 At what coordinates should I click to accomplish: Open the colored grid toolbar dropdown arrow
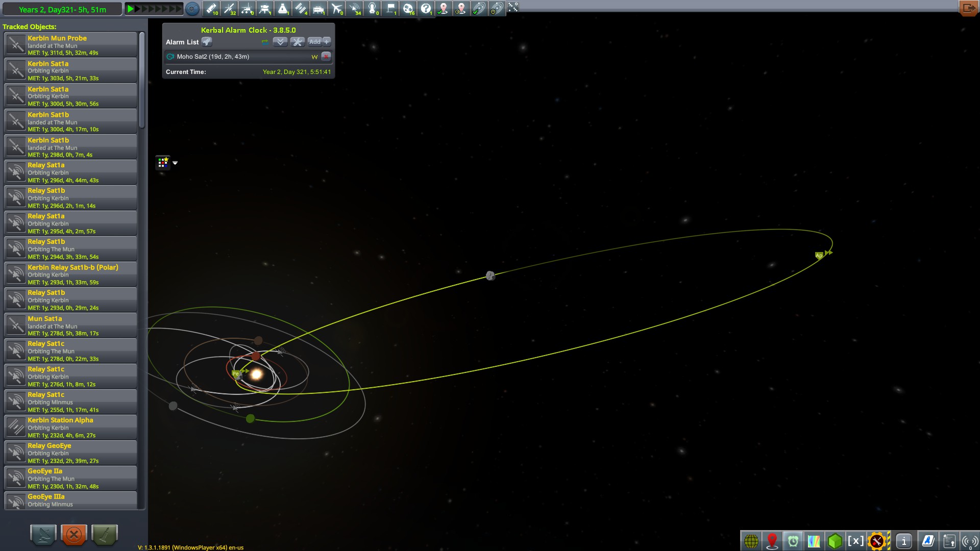point(175,163)
